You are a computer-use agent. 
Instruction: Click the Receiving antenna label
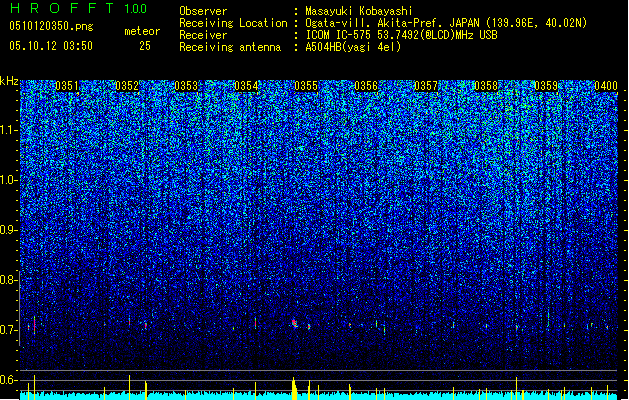coord(230,47)
